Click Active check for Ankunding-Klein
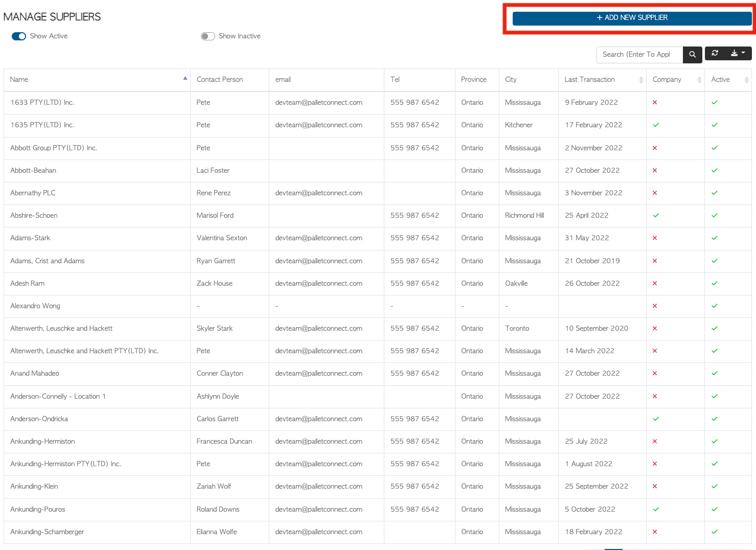Image resolution: width=756 pixels, height=550 pixels. [715, 487]
